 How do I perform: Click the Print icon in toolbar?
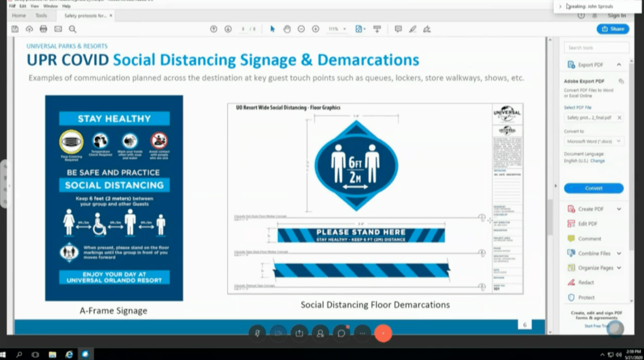point(43,29)
